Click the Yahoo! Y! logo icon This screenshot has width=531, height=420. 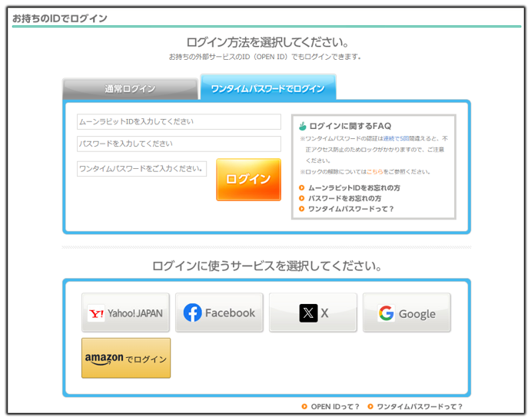96,313
